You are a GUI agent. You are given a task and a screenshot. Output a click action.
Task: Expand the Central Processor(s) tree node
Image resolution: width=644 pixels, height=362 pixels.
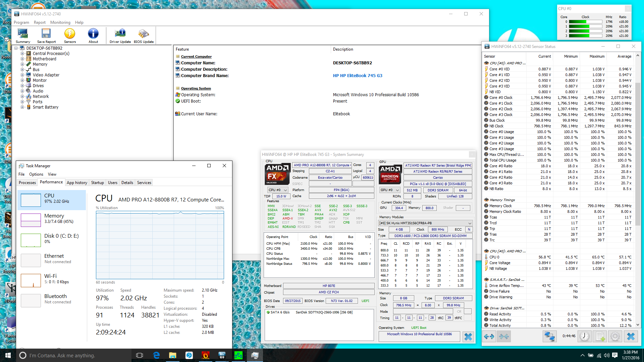click(22, 54)
